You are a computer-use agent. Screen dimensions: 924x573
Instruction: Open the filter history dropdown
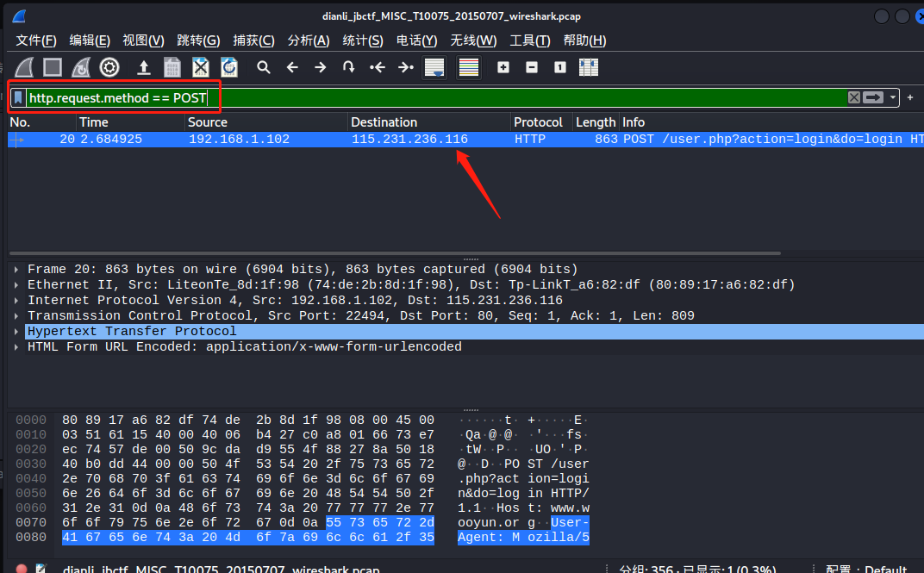point(894,97)
